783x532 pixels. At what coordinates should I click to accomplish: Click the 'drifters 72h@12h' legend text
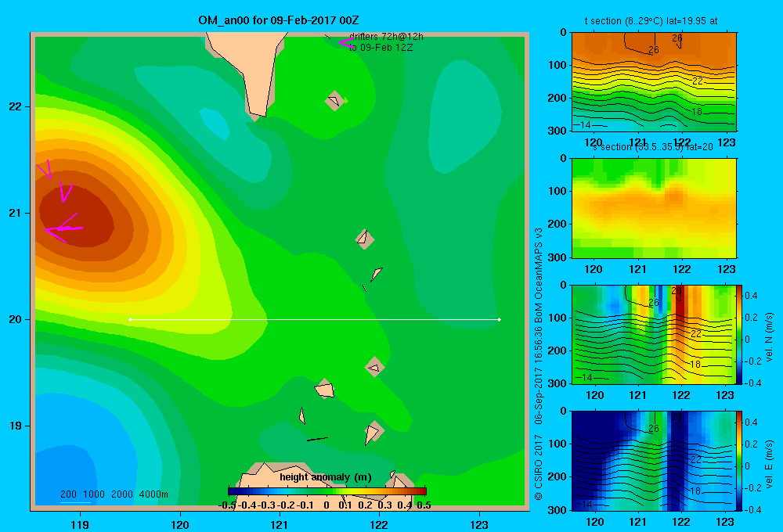[x=386, y=37]
